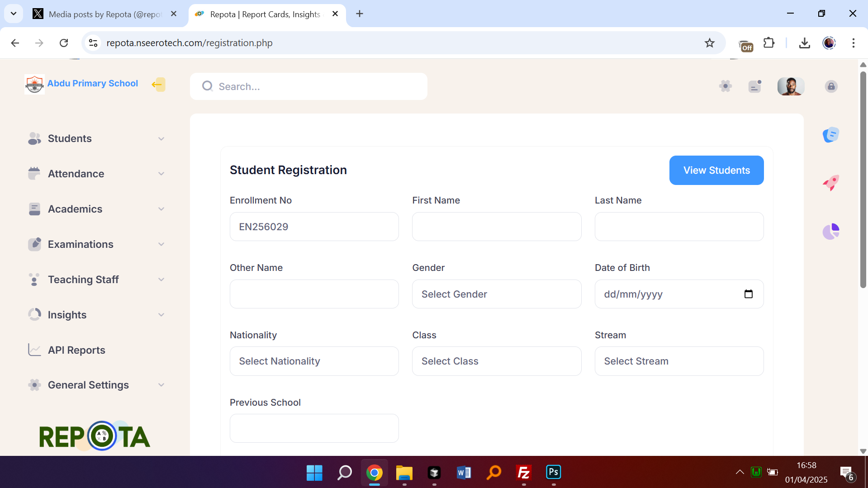The image size is (868, 488).
Task: Switch to the Media posts by Repota tab
Action: point(104,14)
